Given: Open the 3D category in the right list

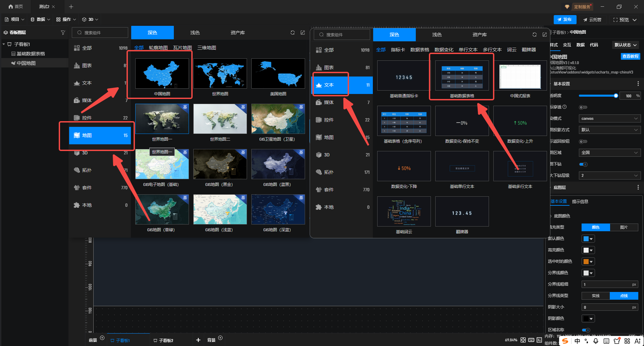Looking at the screenshot, I should [327, 155].
